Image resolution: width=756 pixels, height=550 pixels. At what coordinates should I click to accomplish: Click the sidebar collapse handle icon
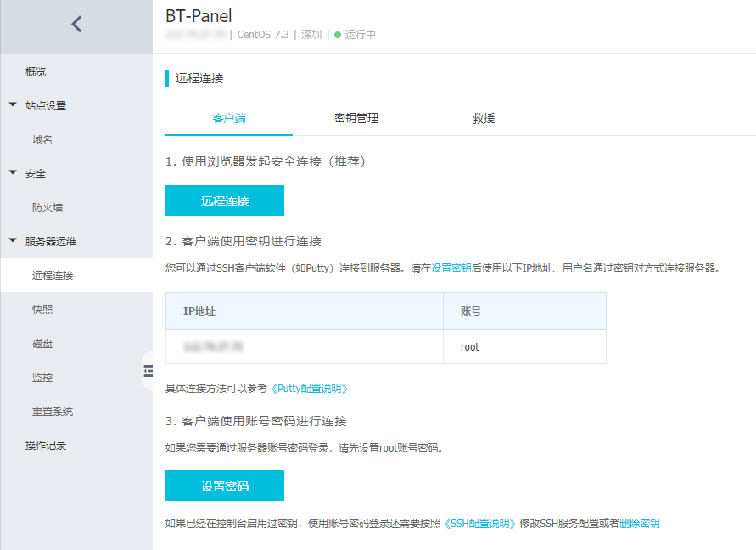pyautogui.click(x=148, y=370)
